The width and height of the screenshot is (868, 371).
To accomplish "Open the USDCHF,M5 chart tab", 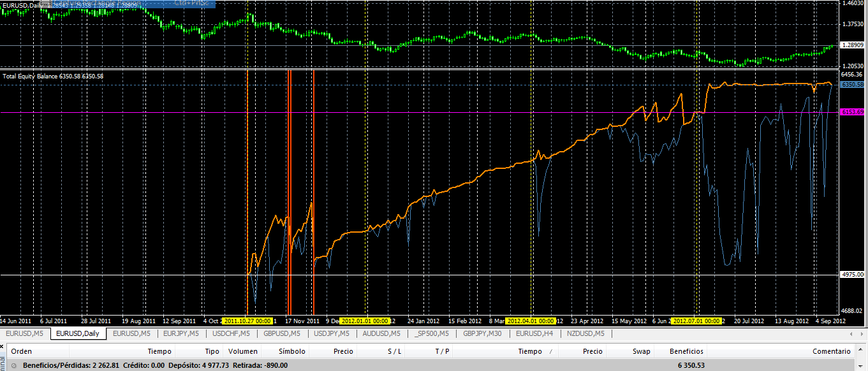I will 231,333.
